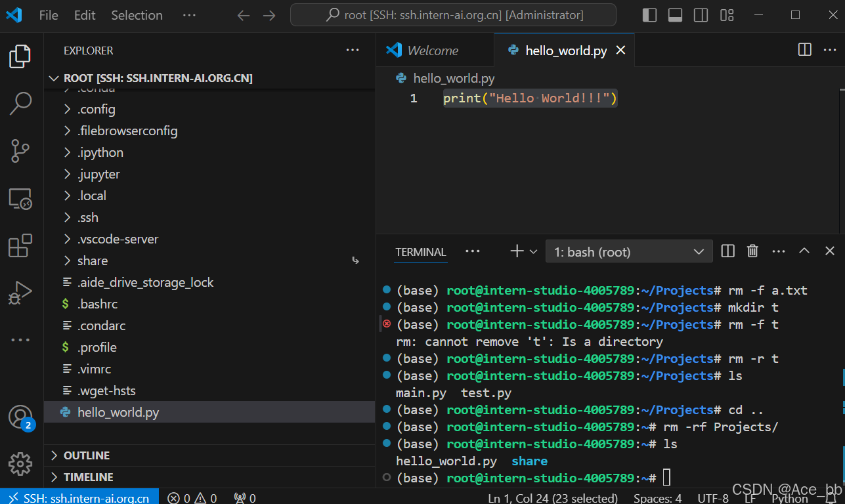845x504 pixels.
Task: Expand the TIMELINE section
Action: pyautogui.click(x=209, y=477)
